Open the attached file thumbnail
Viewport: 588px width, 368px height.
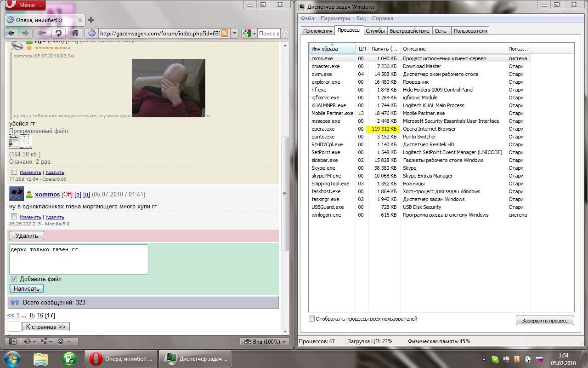[21, 142]
